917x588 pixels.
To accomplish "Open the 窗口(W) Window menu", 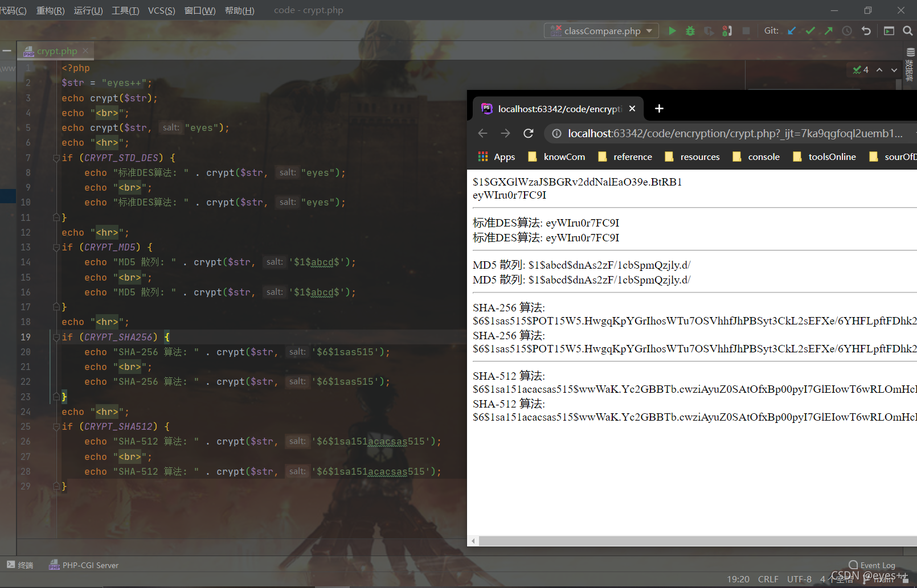I will pos(200,10).
